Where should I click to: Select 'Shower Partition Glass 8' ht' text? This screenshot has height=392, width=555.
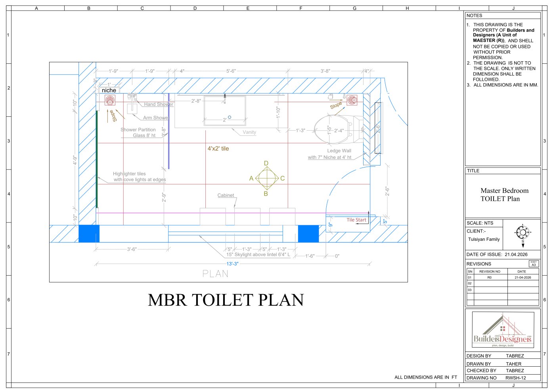pos(138,133)
